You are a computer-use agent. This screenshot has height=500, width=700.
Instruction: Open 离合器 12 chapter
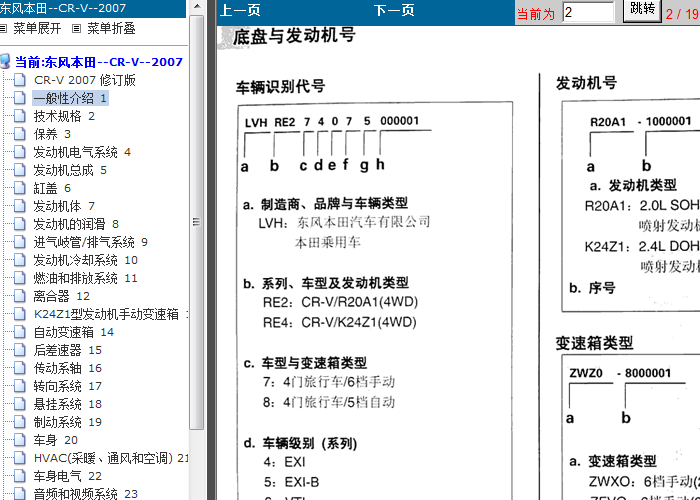[62, 296]
